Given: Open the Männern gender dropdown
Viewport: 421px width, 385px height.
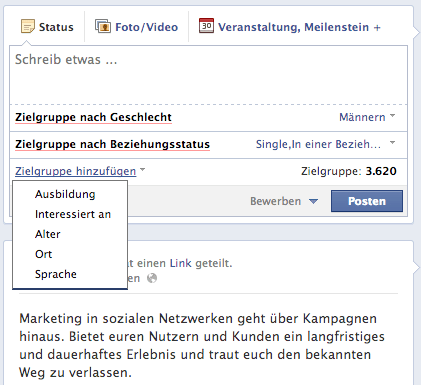Looking at the screenshot, I should click(367, 117).
